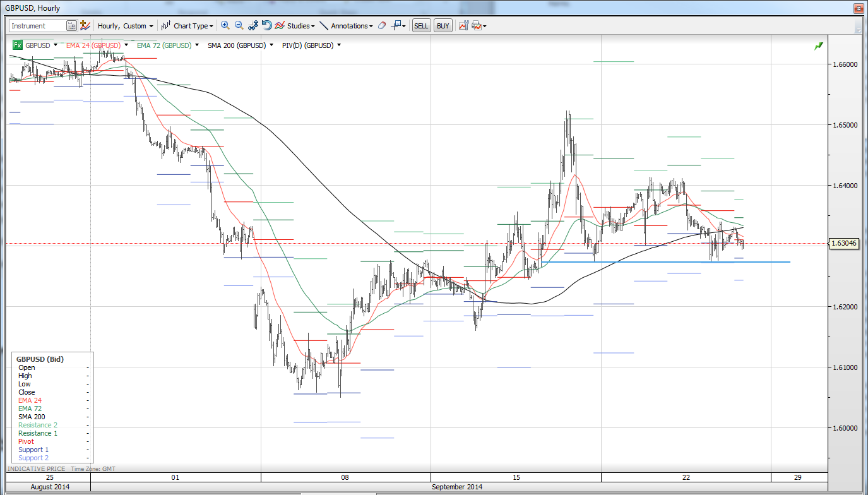The height and width of the screenshot is (495, 868).
Task: Open the instrument picker icon beside Instrument field
Action: (71, 26)
